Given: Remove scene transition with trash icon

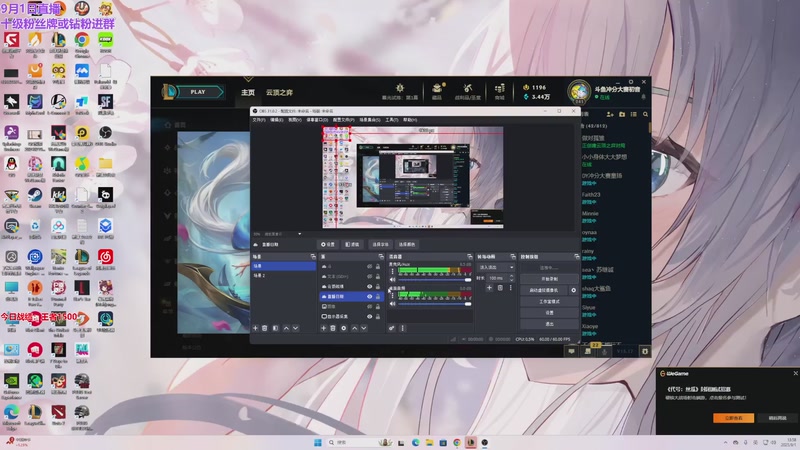Looking at the screenshot, I should (x=500, y=288).
